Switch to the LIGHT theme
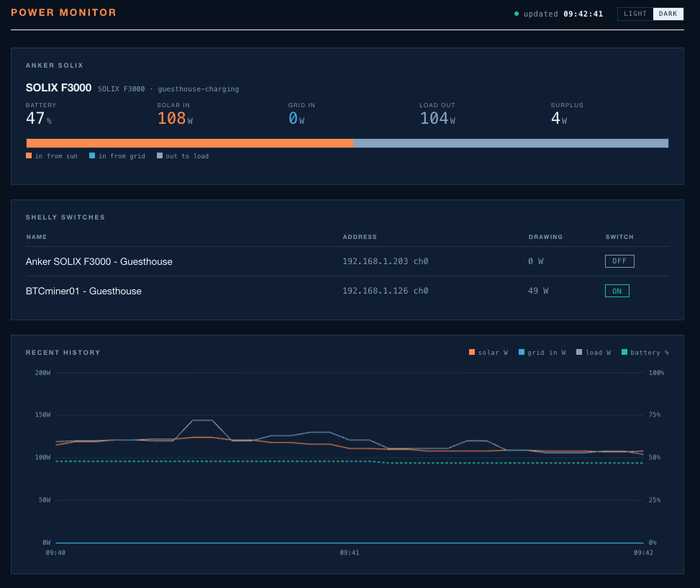 click(x=635, y=14)
